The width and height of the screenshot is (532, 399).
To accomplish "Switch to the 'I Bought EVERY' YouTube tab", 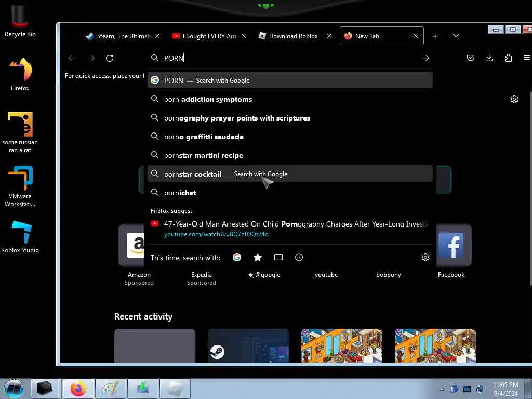I will tap(209, 36).
